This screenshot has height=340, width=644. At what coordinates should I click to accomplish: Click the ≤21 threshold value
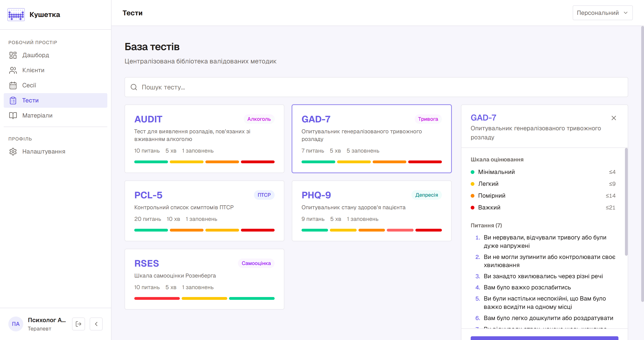click(611, 207)
